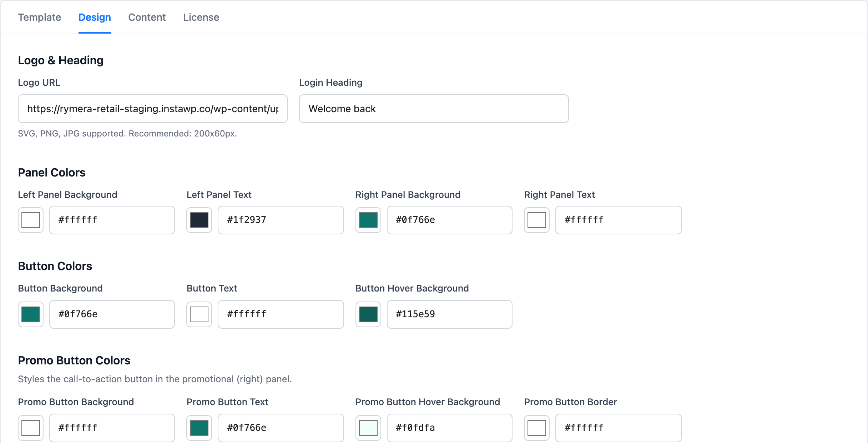Click the 'Styles the call-to-action button' description
Image resolution: width=868 pixels, height=443 pixels.
coord(155,379)
